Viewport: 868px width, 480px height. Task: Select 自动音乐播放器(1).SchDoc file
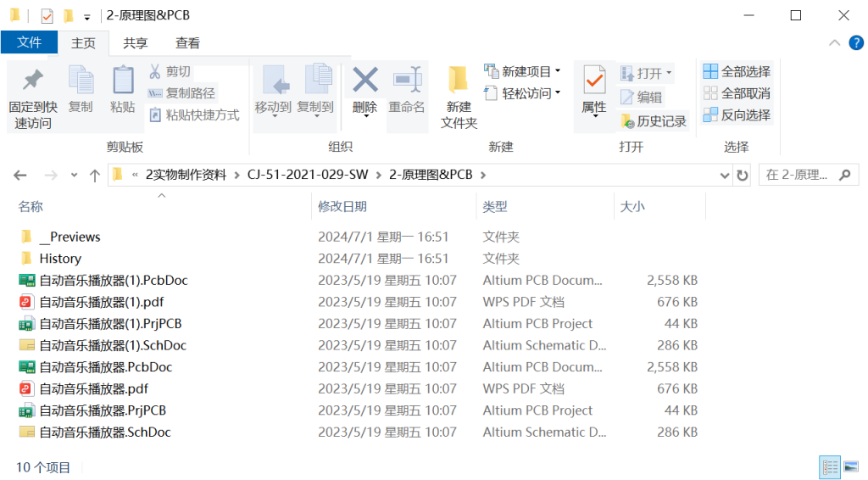(x=113, y=345)
